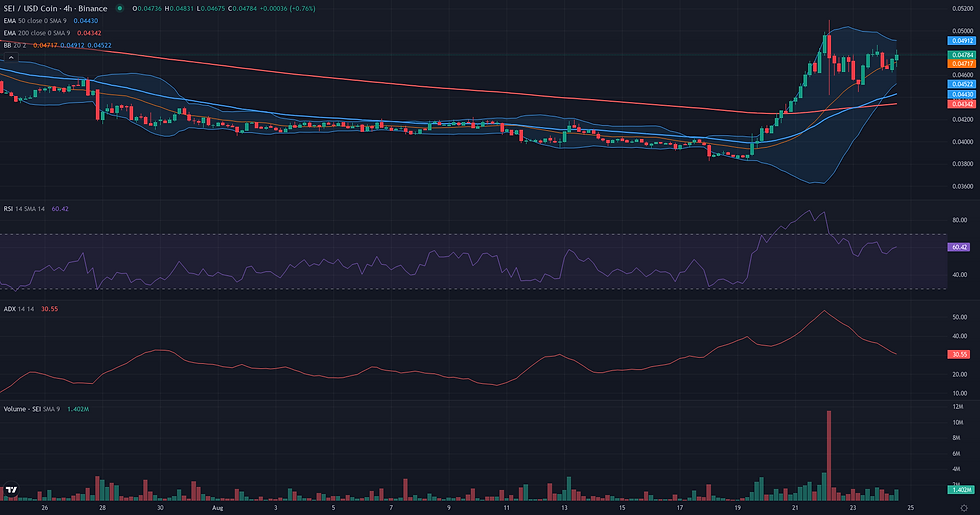Select the SEI / USD Coin symbol title
This screenshot has width=980, height=515.
pos(56,9)
